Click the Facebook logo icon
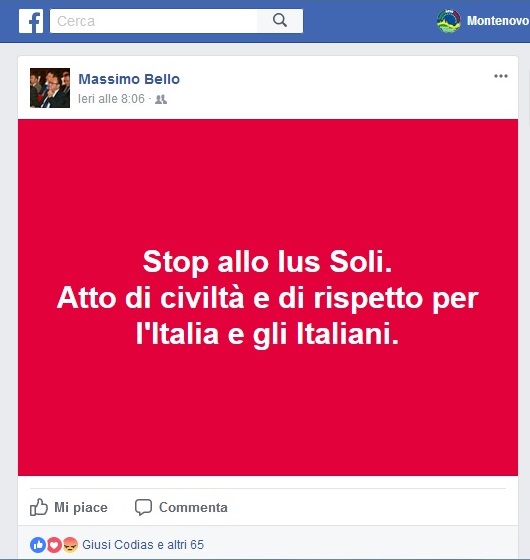This screenshot has height=560, width=530. (x=31, y=21)
